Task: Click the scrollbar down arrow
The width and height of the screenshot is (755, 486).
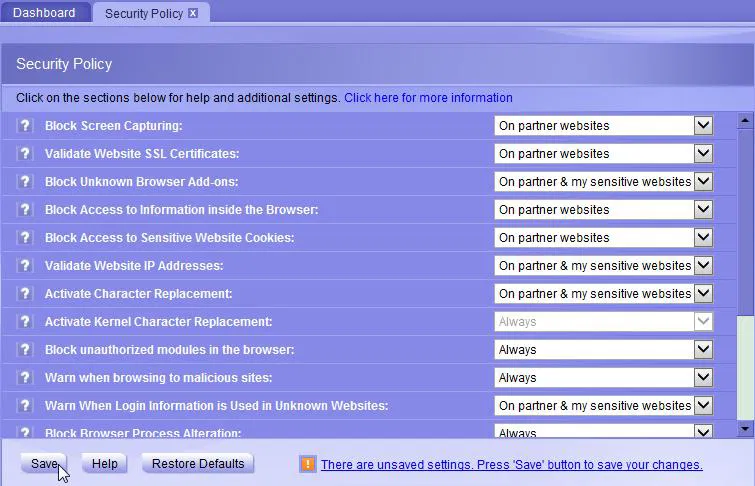Action: pos(745,429)
